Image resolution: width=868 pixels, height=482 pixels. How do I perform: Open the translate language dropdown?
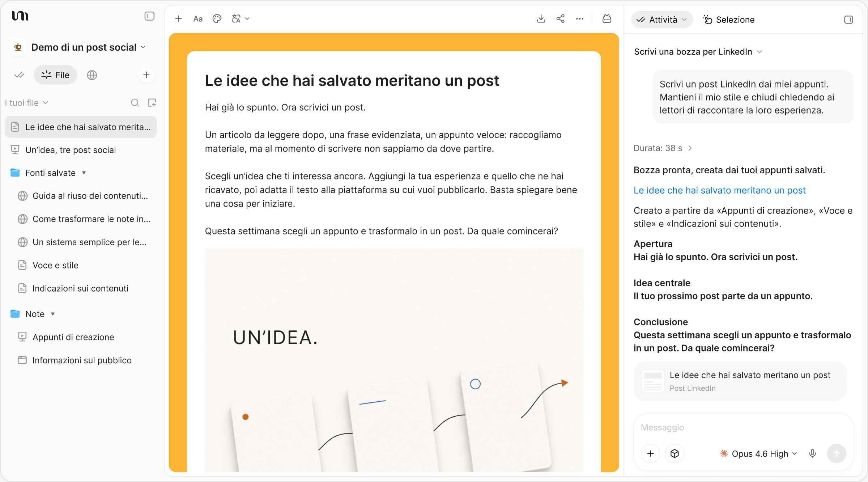pos(241,19)
